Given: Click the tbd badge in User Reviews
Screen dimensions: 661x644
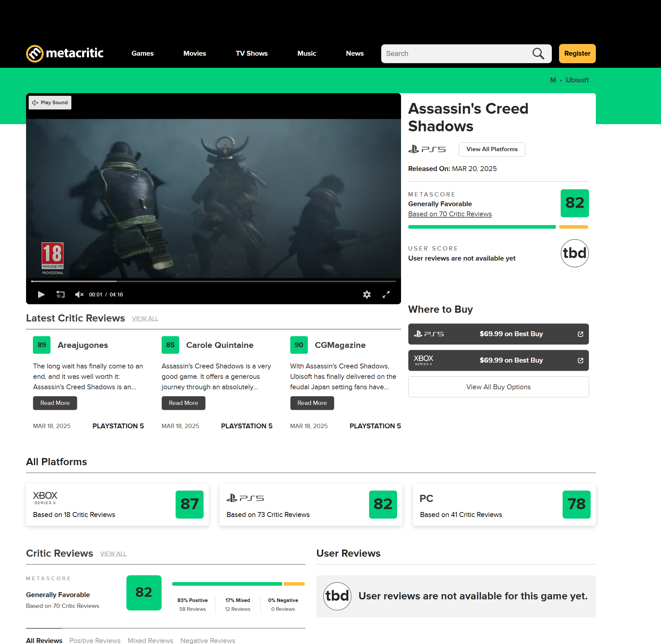Looking at the screenshot, I should 337,596.
